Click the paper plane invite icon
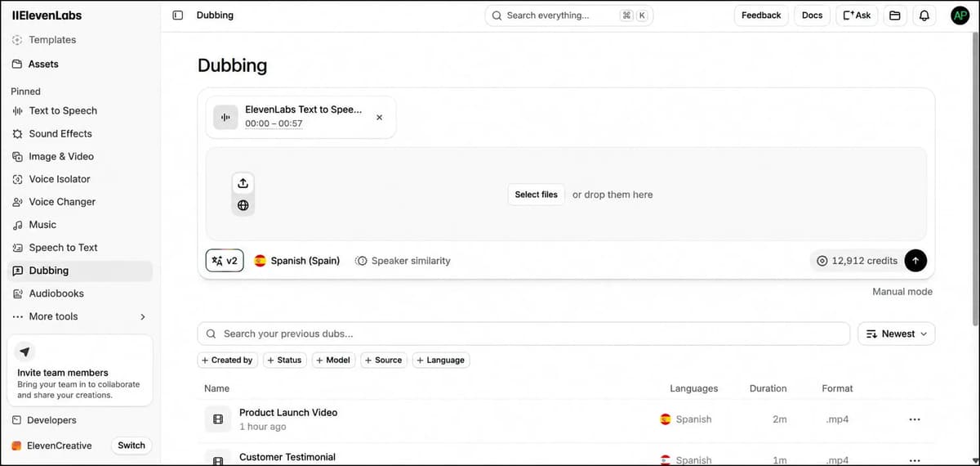 click(x=24, y=352)
